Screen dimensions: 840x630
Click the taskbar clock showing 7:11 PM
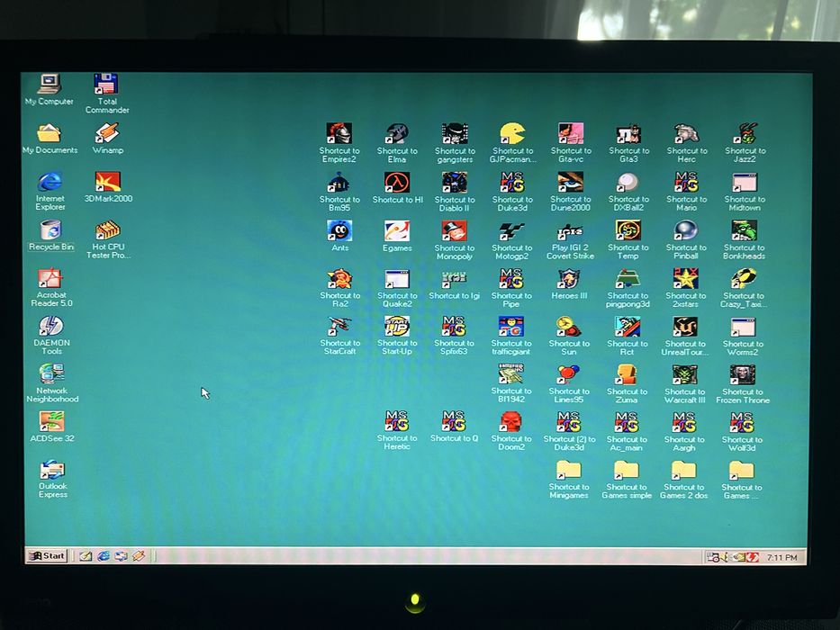[781, 558]
